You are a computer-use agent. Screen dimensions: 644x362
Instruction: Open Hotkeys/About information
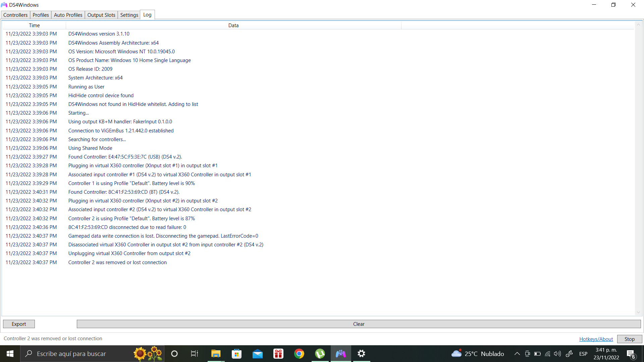pos(596,339)
